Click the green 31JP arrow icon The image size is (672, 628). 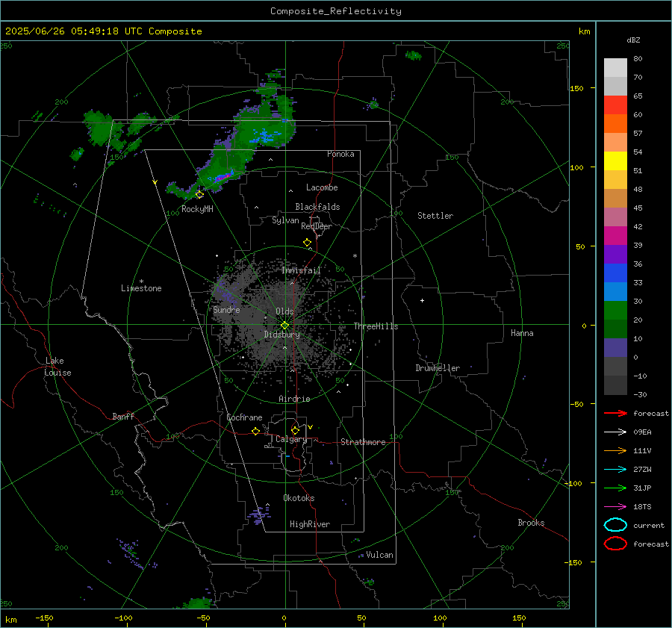click(615, 488)
